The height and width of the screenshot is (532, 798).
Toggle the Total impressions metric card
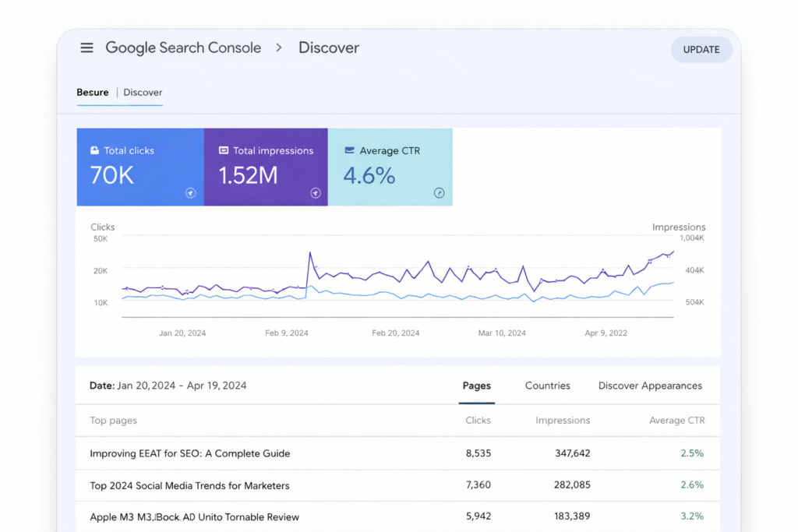pos(266,167)
